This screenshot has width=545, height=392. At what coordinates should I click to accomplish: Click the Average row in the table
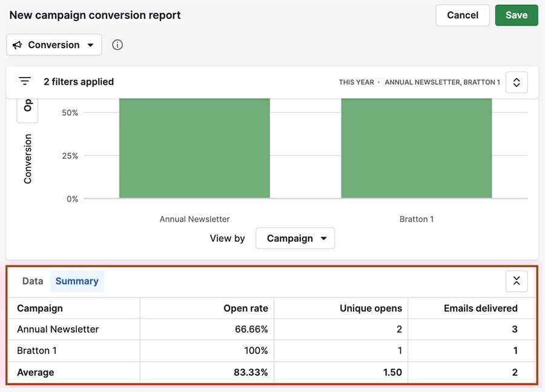(x=36, y=372)
